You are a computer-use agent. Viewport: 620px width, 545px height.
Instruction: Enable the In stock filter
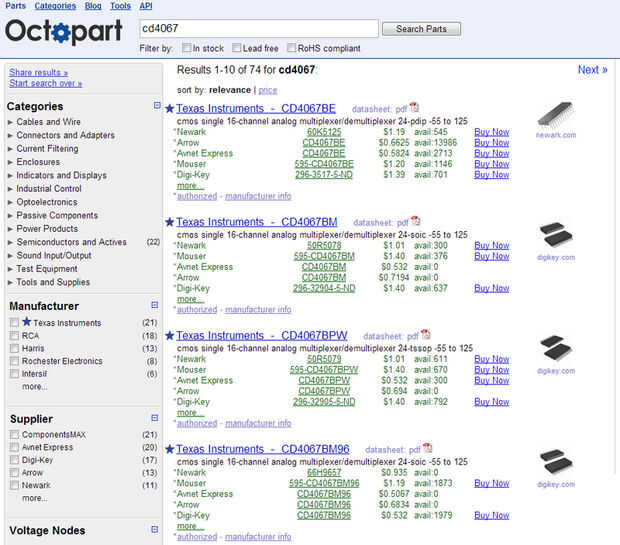[x=187, y=47]
